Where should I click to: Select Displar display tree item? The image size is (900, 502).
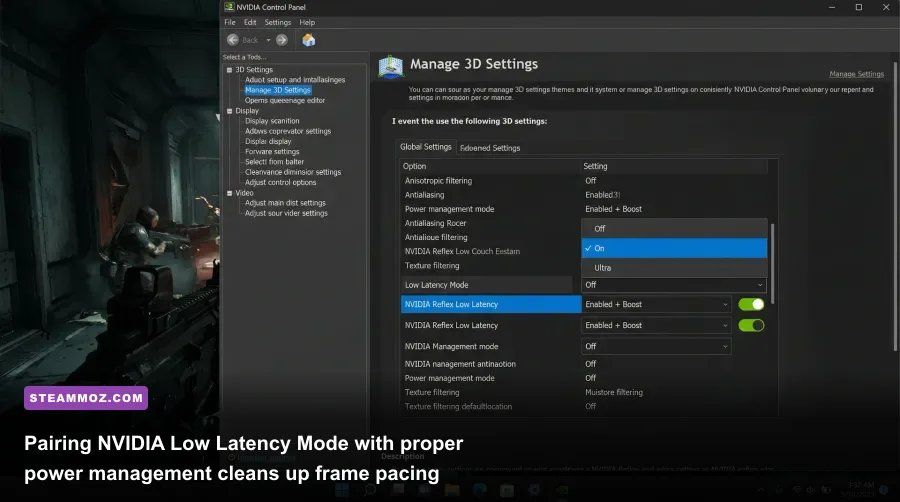[268, 142]
